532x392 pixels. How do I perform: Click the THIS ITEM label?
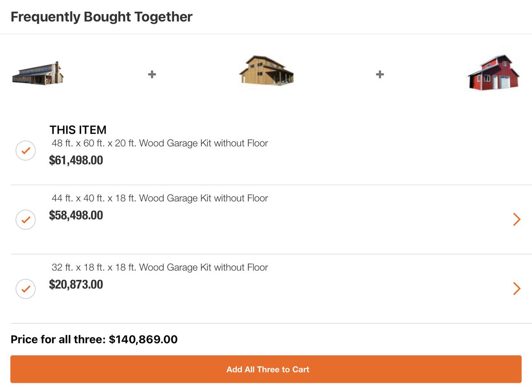(78, 130)
